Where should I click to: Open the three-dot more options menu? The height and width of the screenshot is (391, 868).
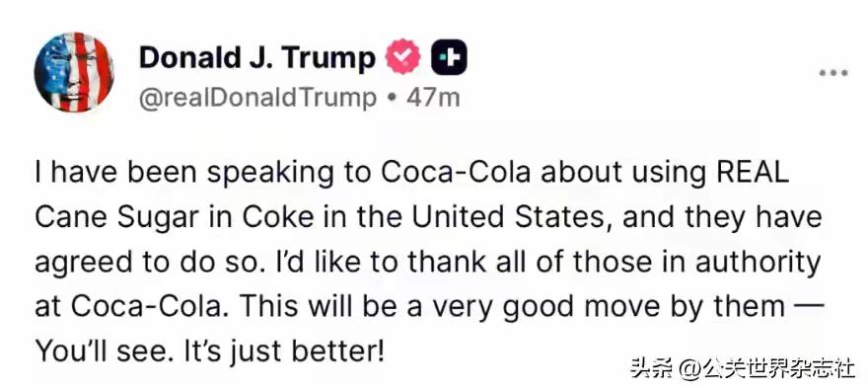[833, 72]
